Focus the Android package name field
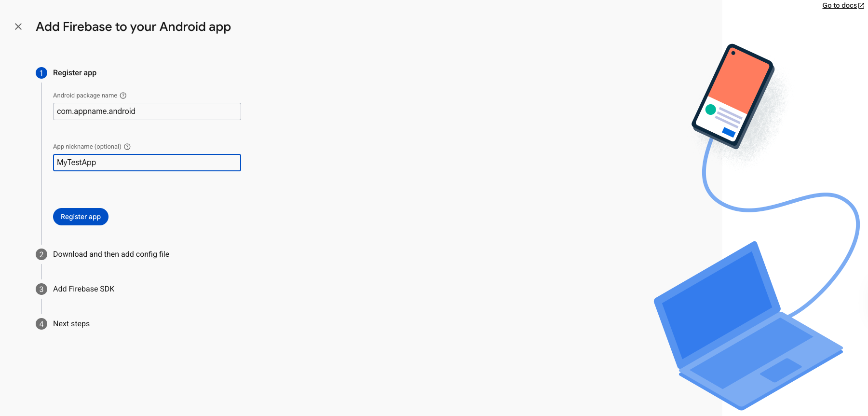Viewport: 868px width, 416px height. pyautogui.click(x=147, y=111)
